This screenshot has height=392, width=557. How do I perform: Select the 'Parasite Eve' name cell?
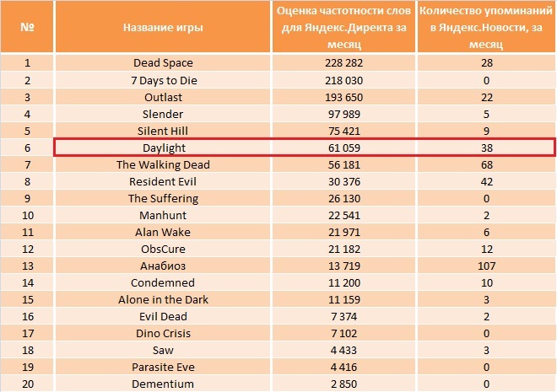tap(163, 367)
